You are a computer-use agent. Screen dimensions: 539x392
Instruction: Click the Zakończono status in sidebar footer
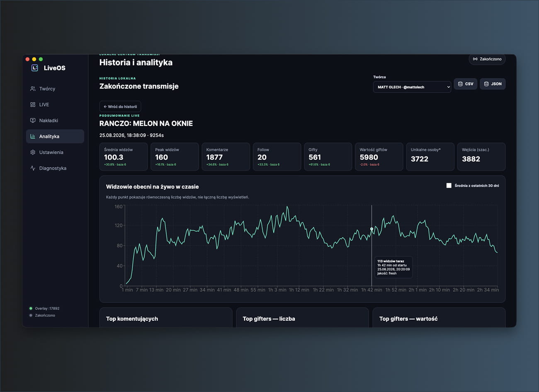[42, 315]
